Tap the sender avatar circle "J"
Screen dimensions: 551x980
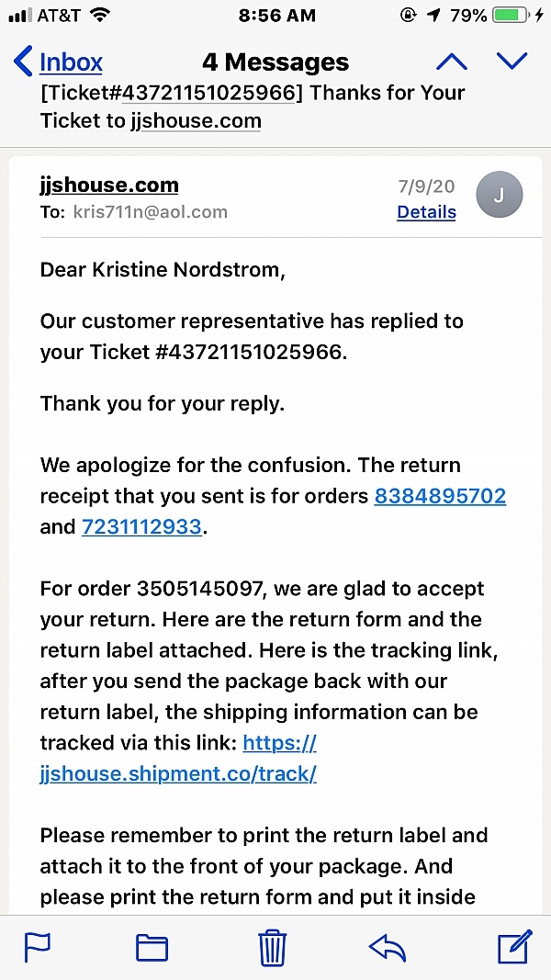click(x=500, y=196)
